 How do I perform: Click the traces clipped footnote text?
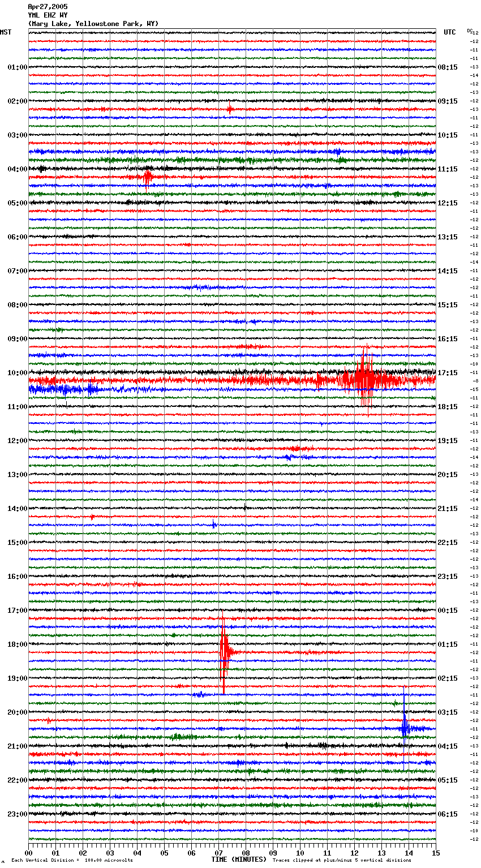[342, 861]
